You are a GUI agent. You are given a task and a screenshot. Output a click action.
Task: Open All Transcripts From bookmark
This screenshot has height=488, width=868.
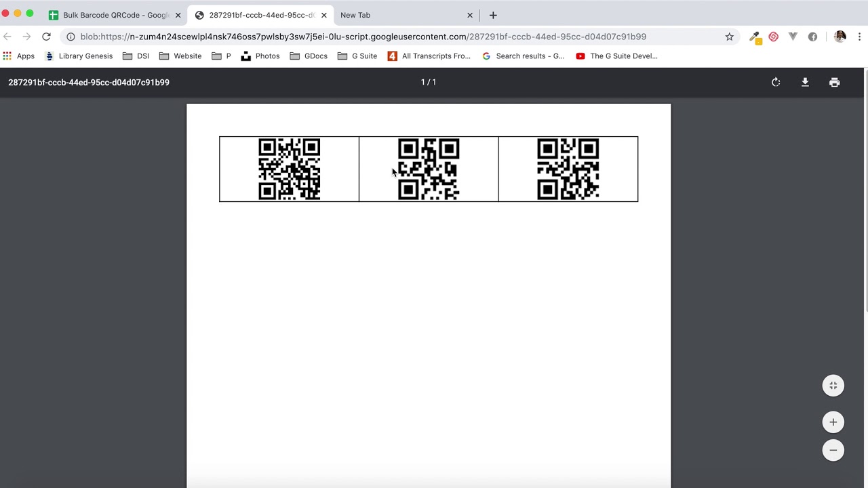tap(429, 56)
